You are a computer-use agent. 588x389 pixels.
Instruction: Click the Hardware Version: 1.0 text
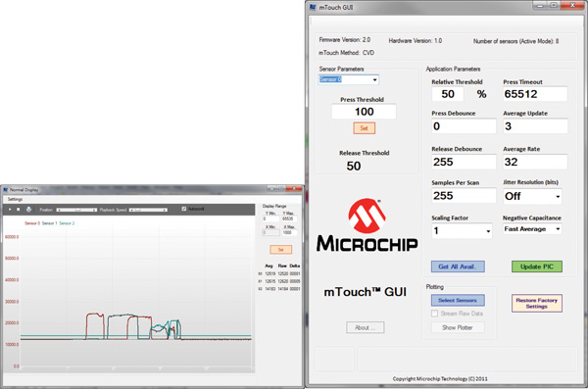(x=416, y=40)
